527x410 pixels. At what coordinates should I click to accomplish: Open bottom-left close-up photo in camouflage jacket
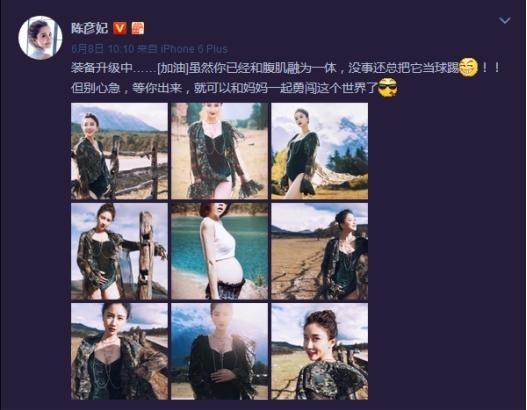tap(119, 351)
